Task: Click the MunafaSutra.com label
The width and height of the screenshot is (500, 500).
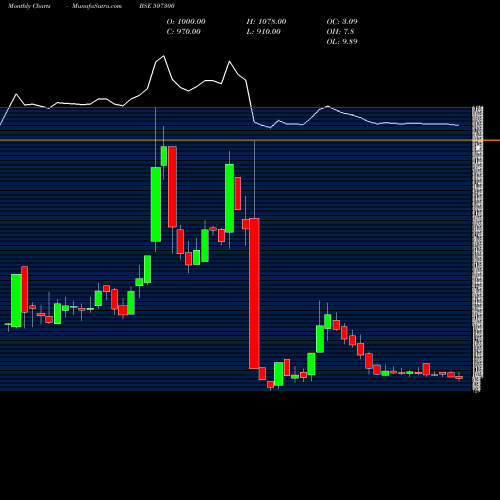Action: click(97, 6)
